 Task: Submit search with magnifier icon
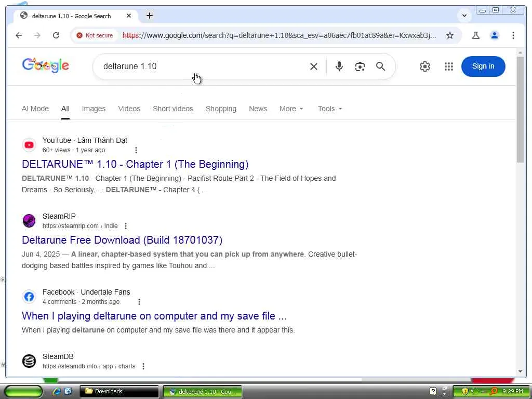pos(380,66)
